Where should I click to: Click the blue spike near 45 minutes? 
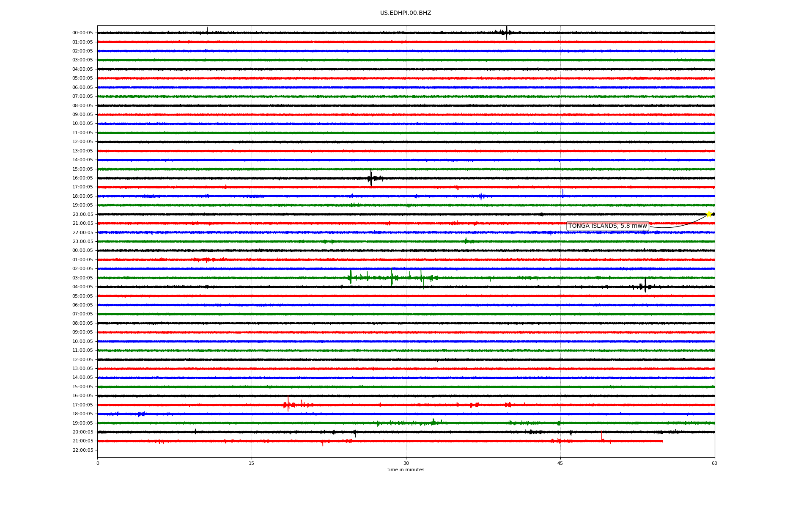point(562,193)
